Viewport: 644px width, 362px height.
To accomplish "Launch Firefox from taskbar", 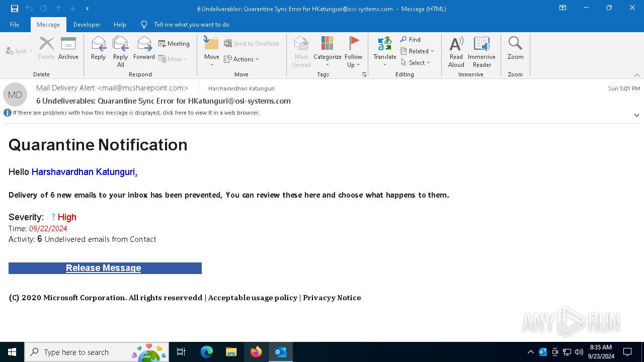I will (256, 352).
